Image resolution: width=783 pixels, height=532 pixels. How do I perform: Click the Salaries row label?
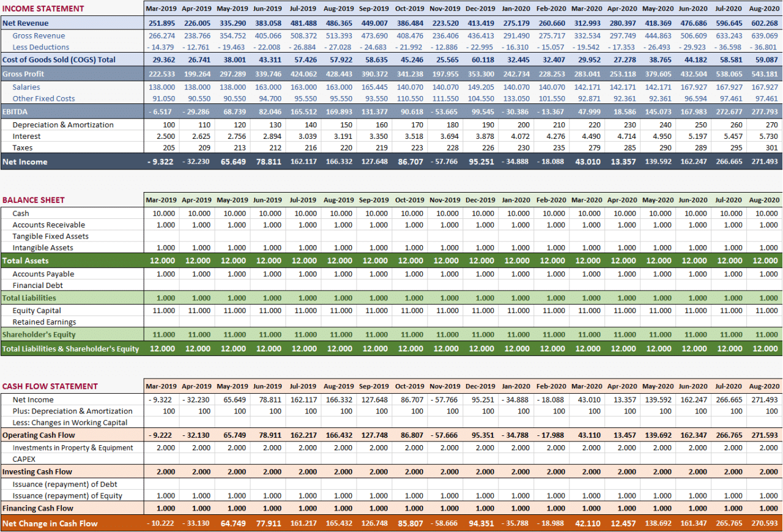26,87
